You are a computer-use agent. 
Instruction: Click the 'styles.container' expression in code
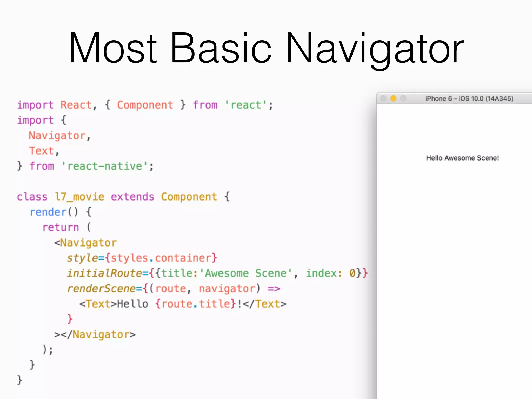[x=161, y=258]
